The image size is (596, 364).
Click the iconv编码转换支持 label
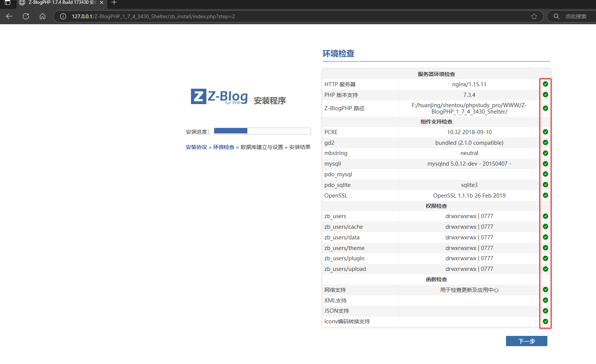click(347, 321)
